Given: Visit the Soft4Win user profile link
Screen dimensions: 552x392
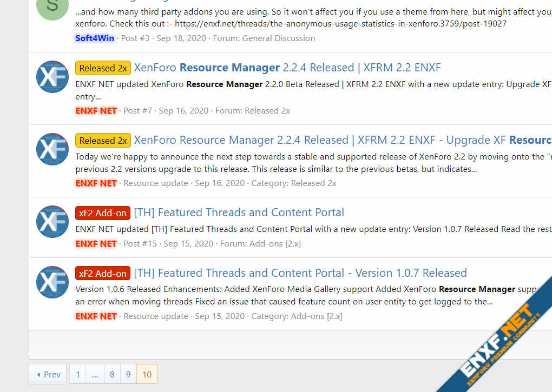Looking at the screenshot, I should coord(95,38).
